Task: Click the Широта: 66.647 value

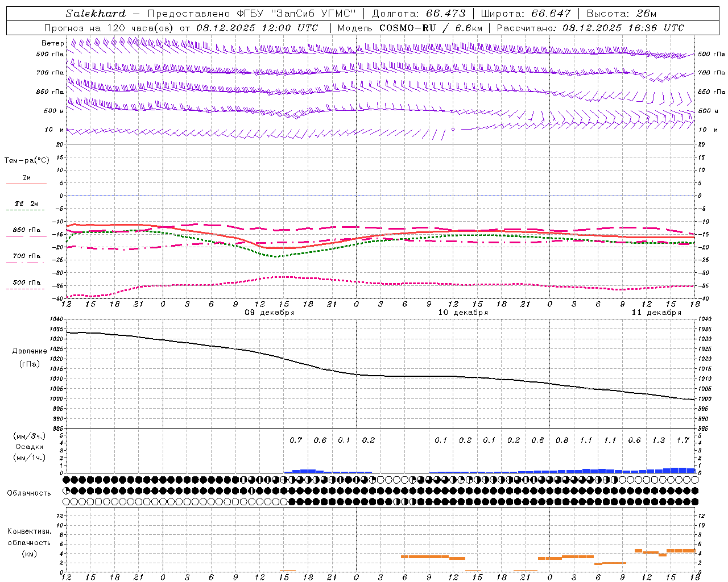Action: click(526, 14)
